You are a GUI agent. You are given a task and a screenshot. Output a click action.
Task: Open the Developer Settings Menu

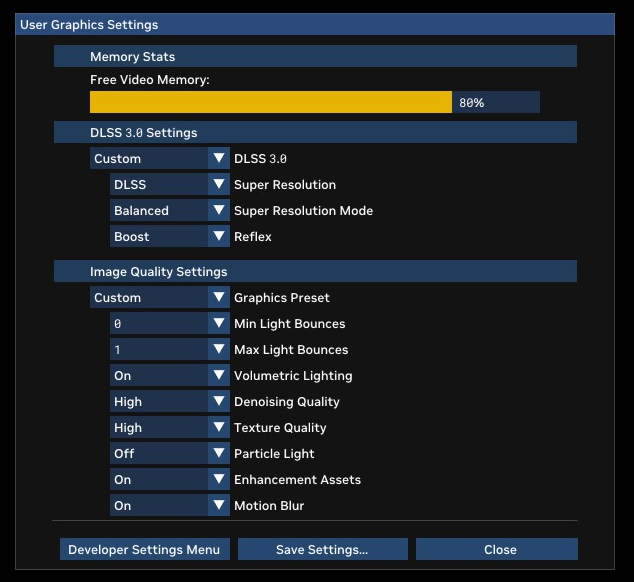(145, 549)
